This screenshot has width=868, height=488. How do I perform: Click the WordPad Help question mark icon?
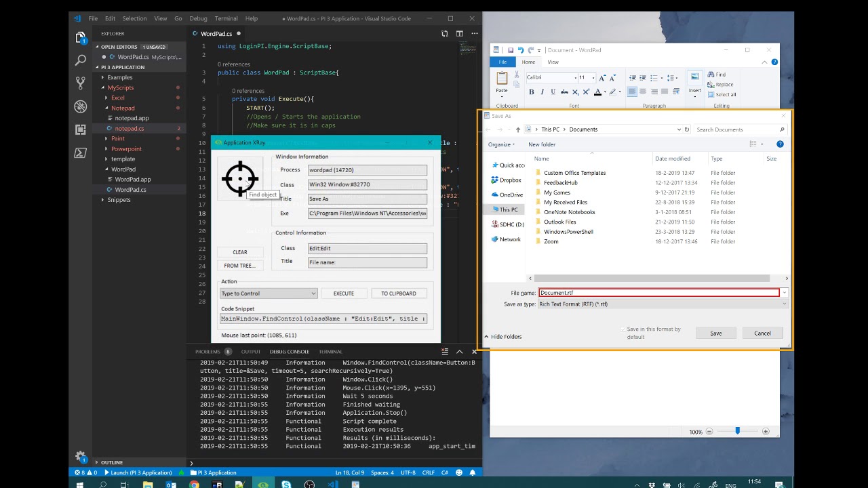774,62
